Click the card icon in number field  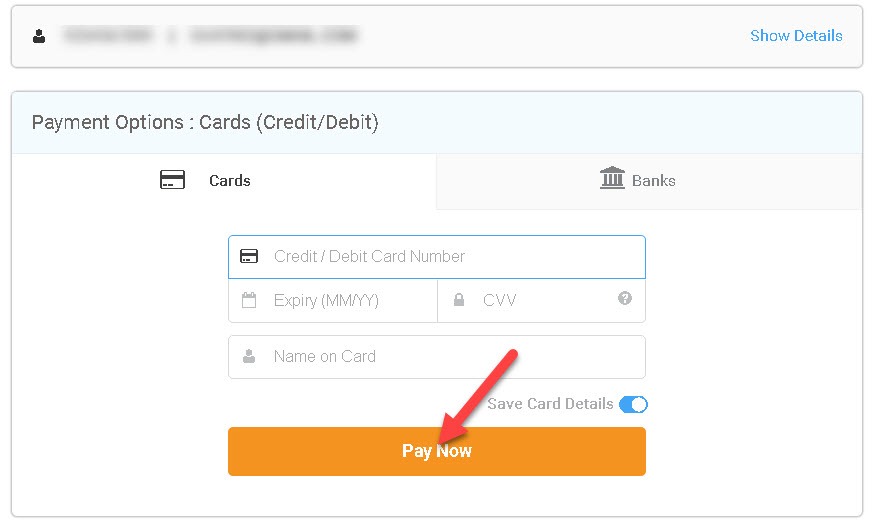point(250,257)
